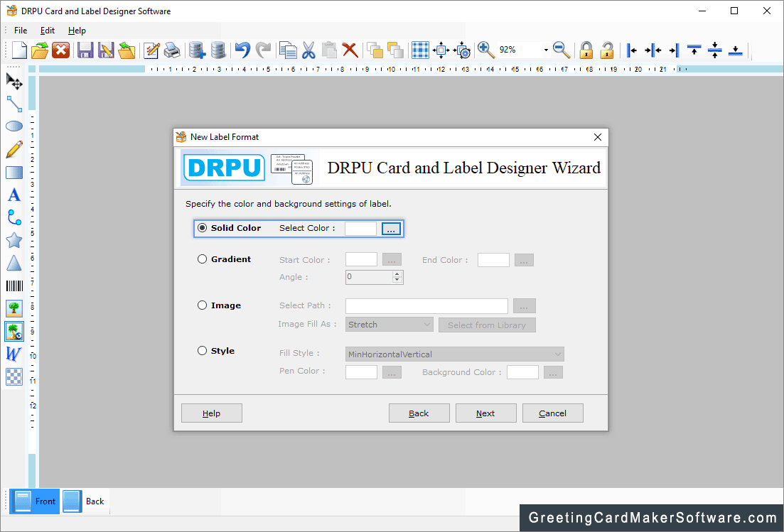Click the Help button in wizard
784x532 pixels.
coord(212,413)
